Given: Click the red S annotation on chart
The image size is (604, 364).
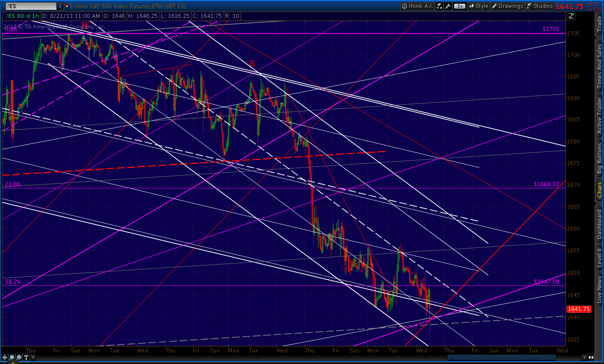Looking at the screenshot, I should (252, 64).
